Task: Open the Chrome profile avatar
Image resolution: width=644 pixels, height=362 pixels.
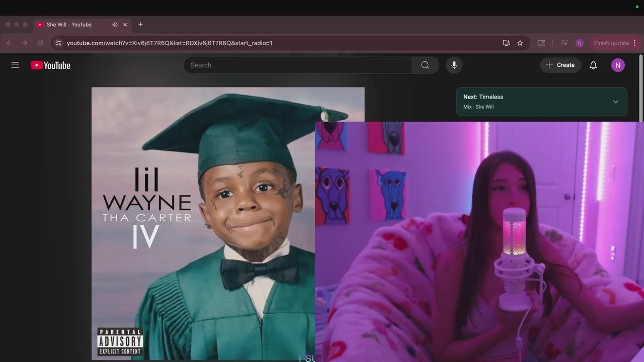Action: coord(580,43)
